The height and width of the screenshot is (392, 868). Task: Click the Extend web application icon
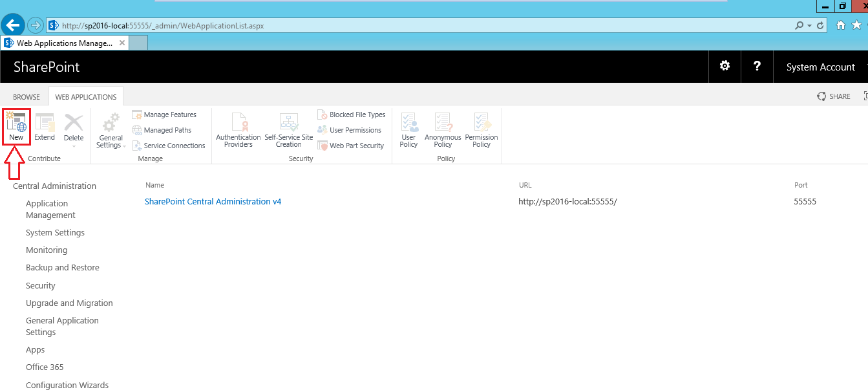click(x=45, y=127)
